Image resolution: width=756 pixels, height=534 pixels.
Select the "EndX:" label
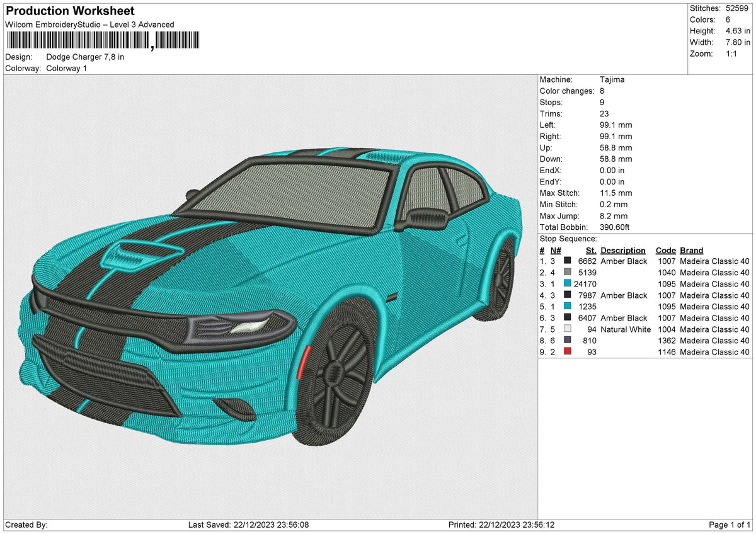[551, 171]
